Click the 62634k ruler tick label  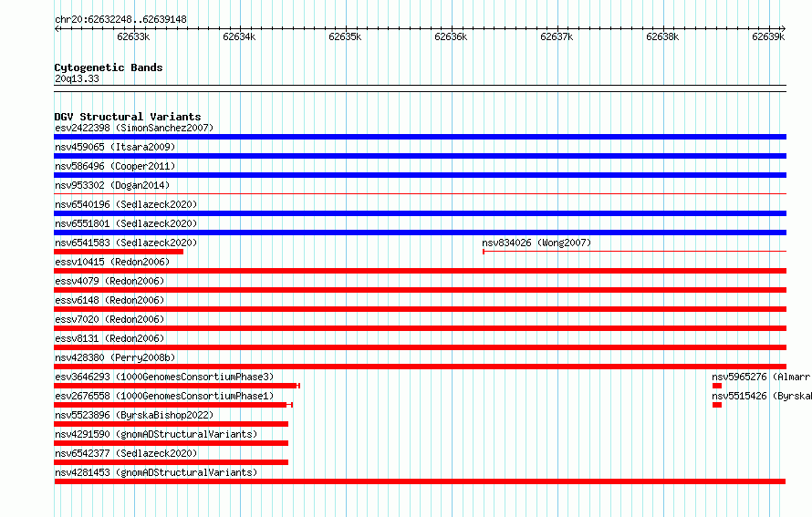(239, 36)
